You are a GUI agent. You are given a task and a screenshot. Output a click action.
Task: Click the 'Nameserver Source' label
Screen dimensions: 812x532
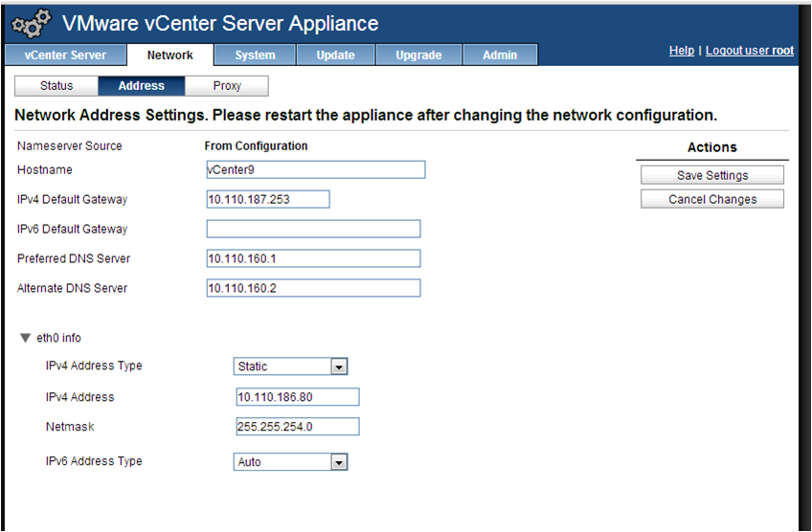(x=69, y=146)
